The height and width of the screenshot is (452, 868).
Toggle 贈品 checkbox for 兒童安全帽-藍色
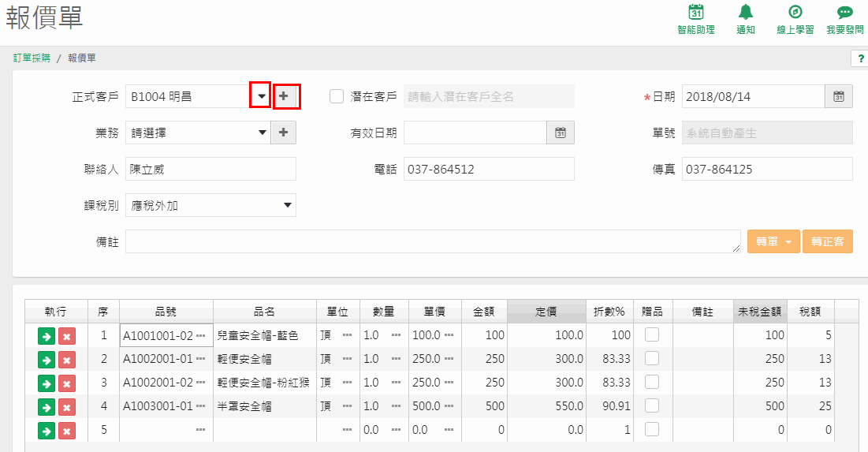click(x=652, y=334)
